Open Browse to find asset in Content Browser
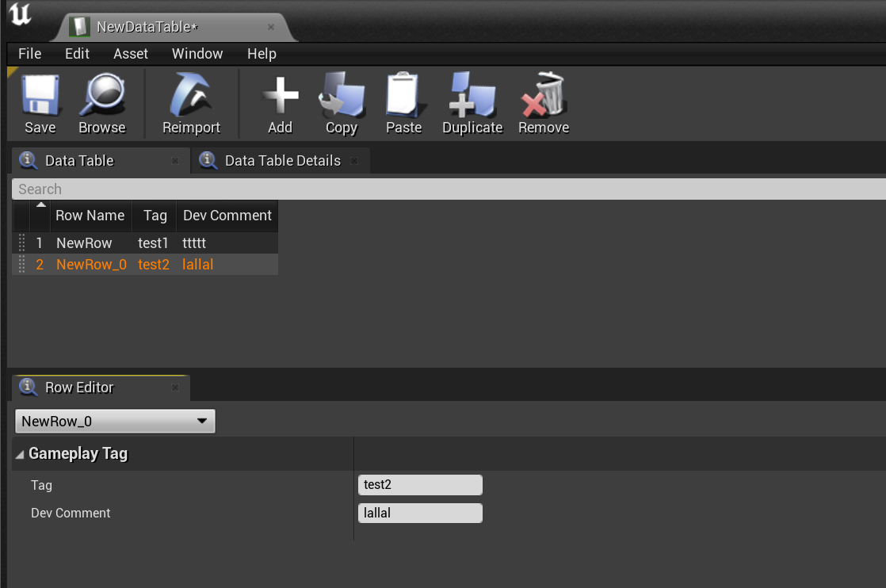This screenshot has height=588, width=886. 101,95
